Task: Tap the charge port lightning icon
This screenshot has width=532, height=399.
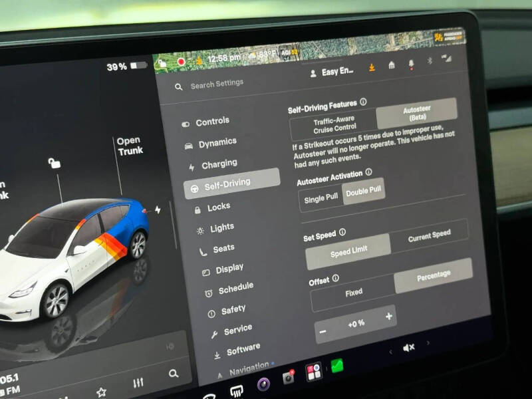Action: pyautogui.click(x=158, y=209)
